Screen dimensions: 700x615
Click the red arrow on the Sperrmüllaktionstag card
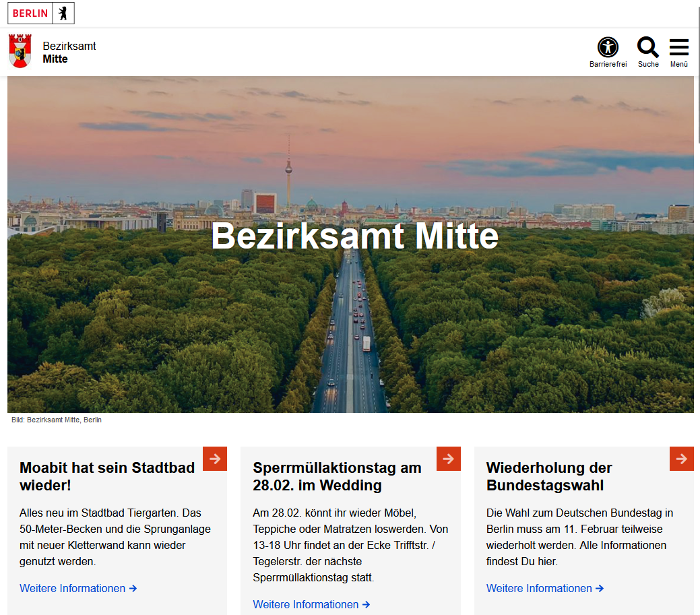click(448, 459)
